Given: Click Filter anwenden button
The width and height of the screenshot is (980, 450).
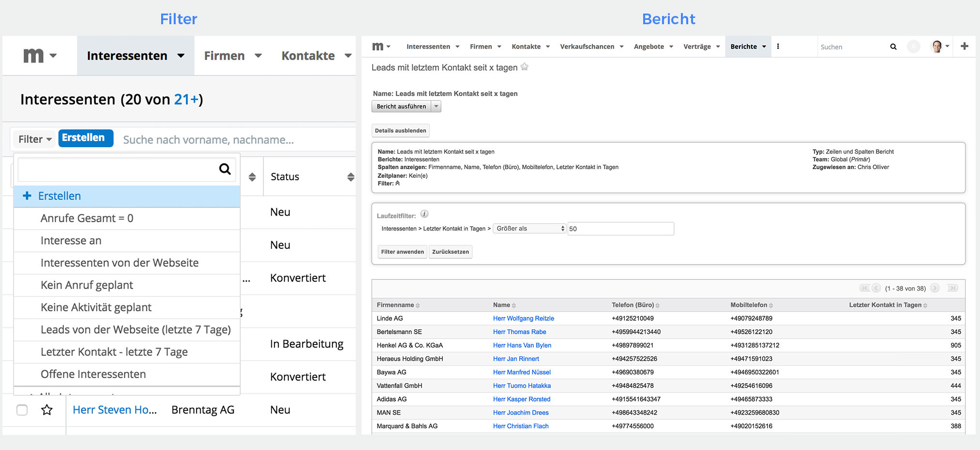Looking at the screenshot, I should [402, 252].
